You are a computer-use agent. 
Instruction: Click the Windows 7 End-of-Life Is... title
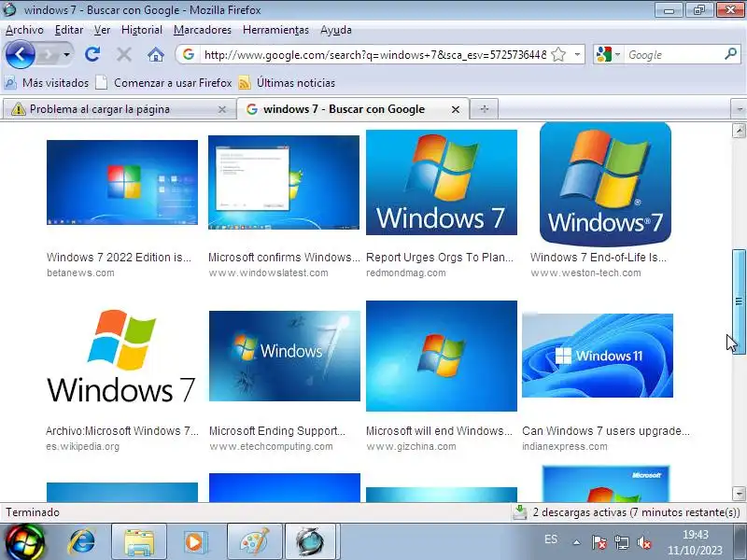[x=599, y=258]
